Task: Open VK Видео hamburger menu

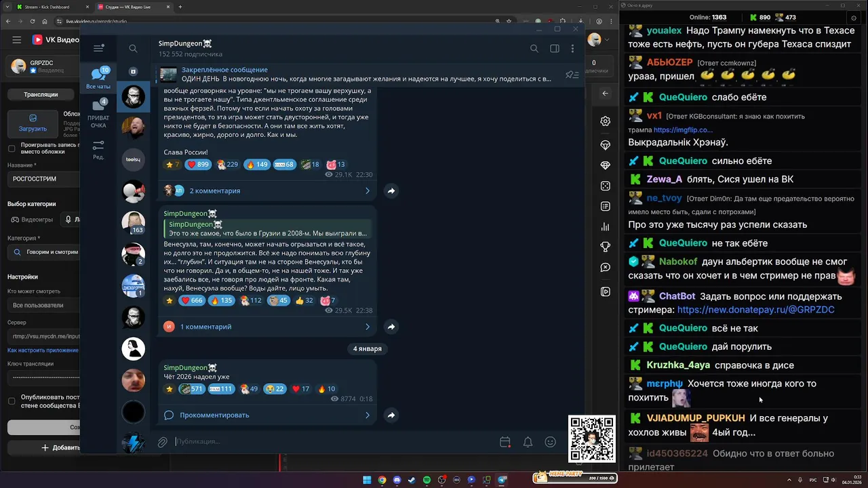Action: (16, 40)
